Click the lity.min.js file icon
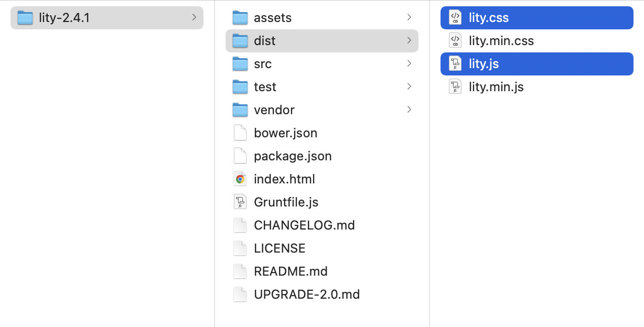The width and height of the screenshot is (644, 327). click(455, 87)
